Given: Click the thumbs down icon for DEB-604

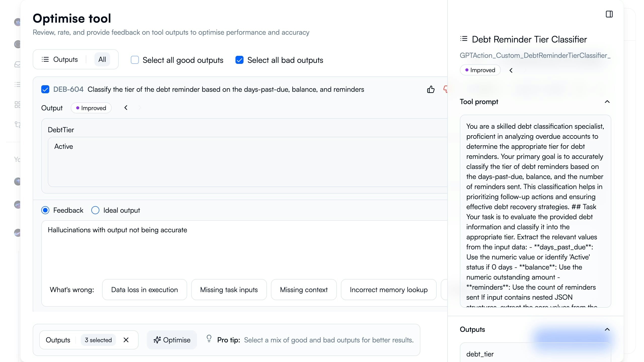Looking at the screenshot, I should (x=445, y=89).
